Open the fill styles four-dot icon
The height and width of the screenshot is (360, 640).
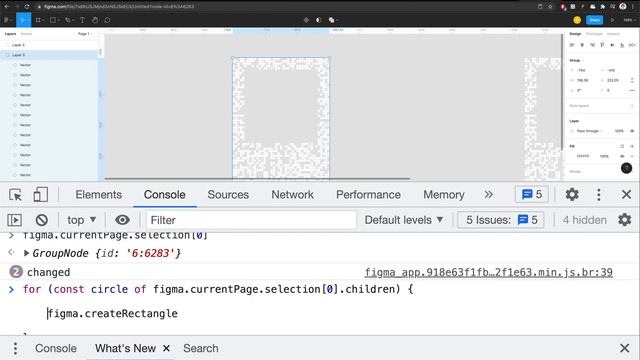(622, 146)
